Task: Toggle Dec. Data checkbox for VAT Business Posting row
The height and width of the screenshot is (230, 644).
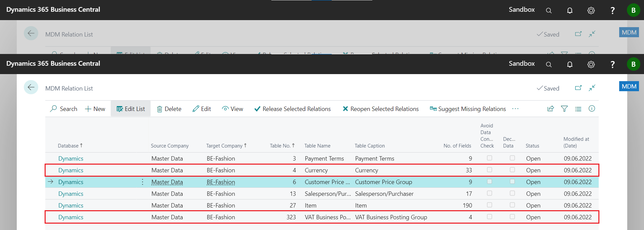Action: pyautogui.click(x=512, y=217)
